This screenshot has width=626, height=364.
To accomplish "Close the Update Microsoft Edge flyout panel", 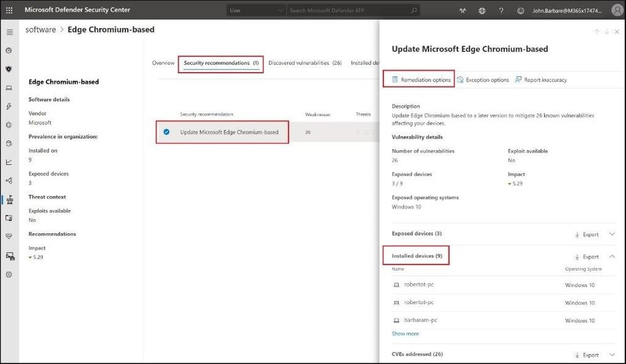I will pyautogui.click(x=617, y=31).
